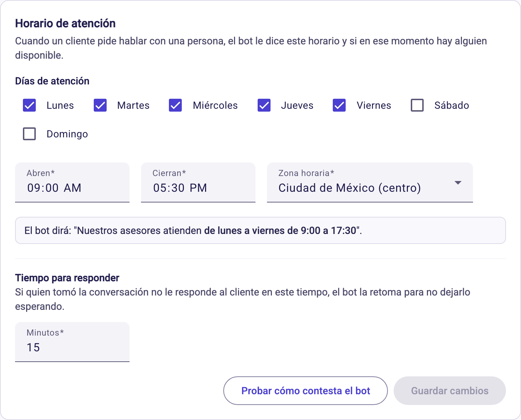Click the Guardar cambios button

coord(450,391)
